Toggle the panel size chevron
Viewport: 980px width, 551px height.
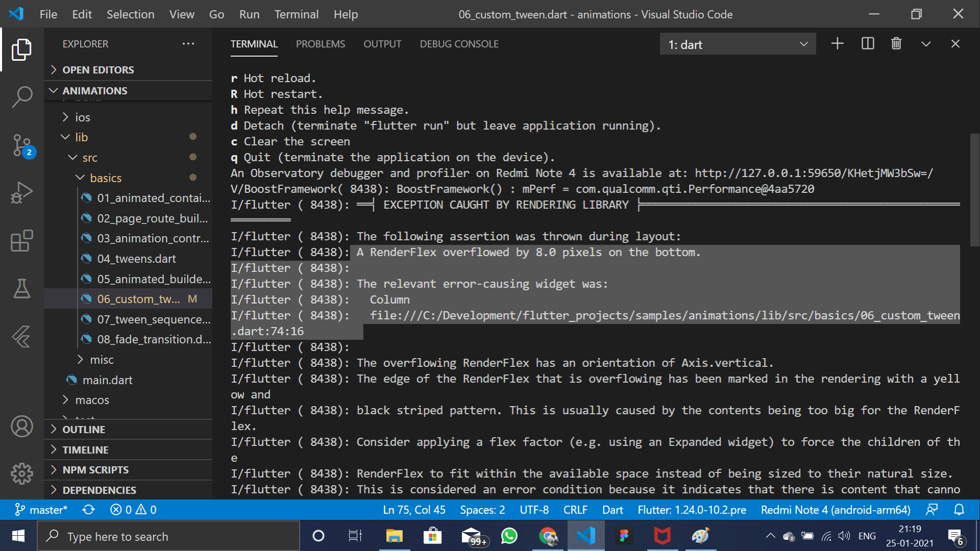(x=926, y=44)
